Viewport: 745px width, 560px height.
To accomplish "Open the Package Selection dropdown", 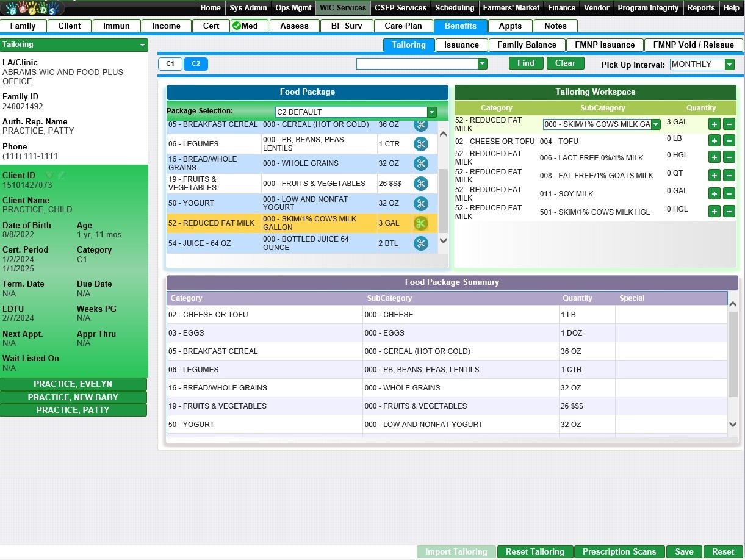I will click(x=431, y=112).
